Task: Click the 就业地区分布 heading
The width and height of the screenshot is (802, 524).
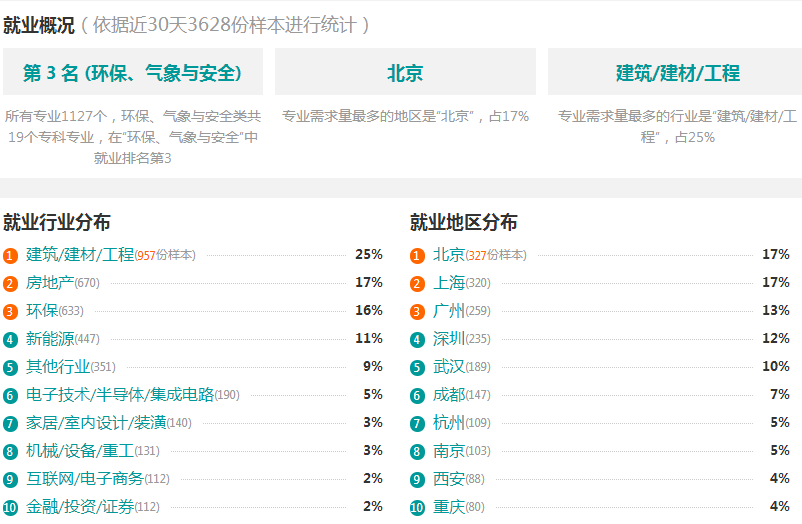Action: 463,223
